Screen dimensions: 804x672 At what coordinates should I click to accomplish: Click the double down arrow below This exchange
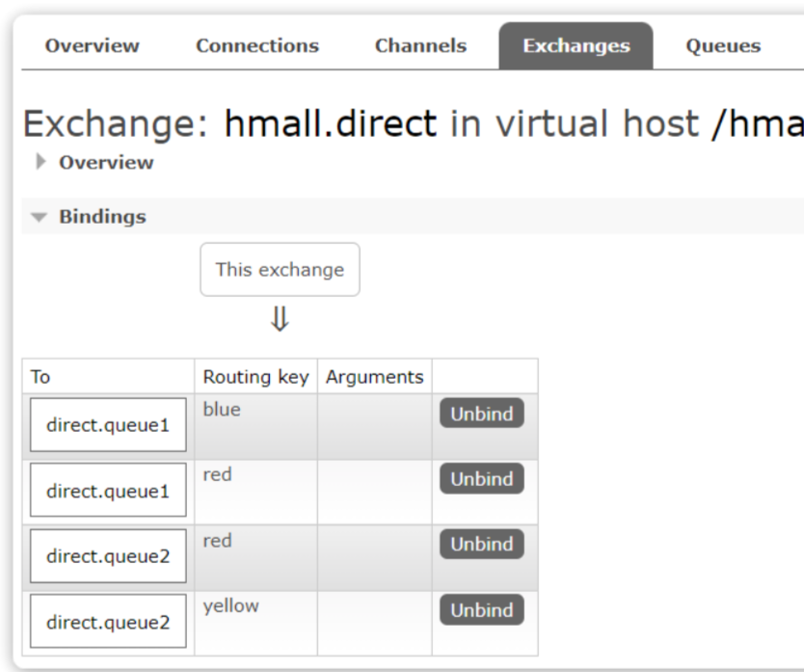(280, 320)
